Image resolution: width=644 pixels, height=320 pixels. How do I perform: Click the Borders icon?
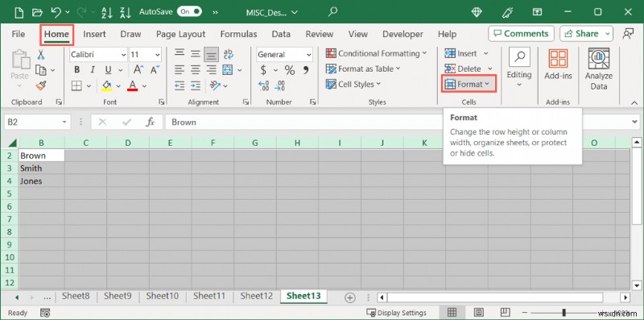click(x=76, y=85)
